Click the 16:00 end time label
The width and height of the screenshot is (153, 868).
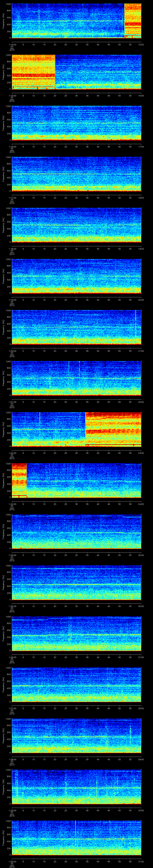[141, 95]
